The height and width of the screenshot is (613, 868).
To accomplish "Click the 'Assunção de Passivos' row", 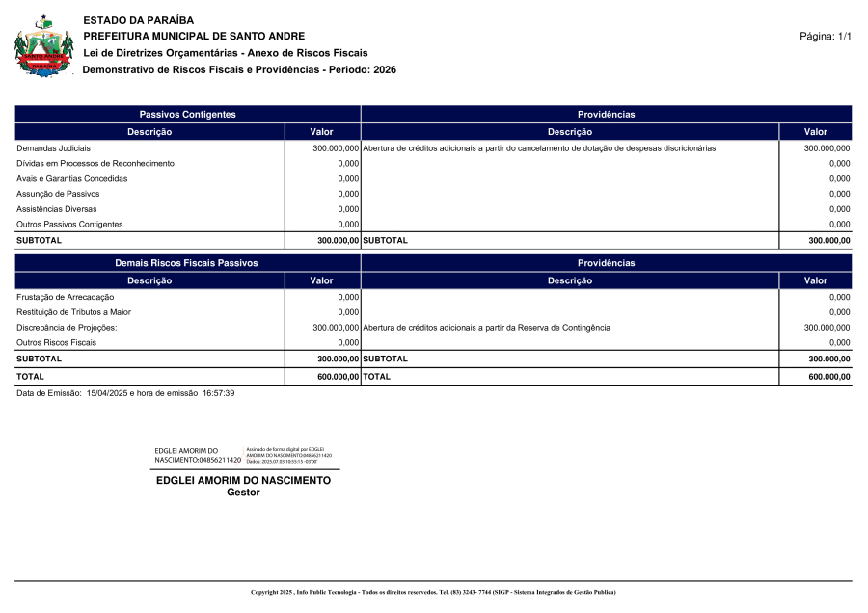I will point(59,194).
